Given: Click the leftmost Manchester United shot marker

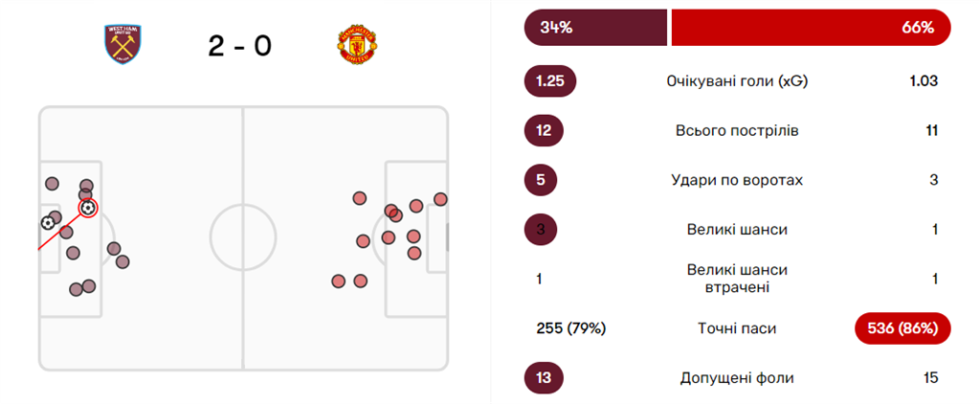Looking at the screenshot, I should pyautogui.click(x=339, y=281).
